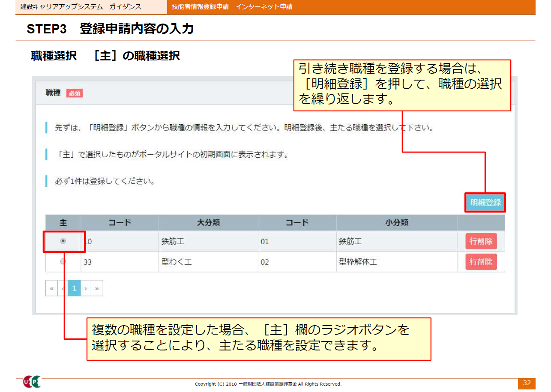Jump to the last page with » button
This screenshot has height=392, width=551.
97,289
